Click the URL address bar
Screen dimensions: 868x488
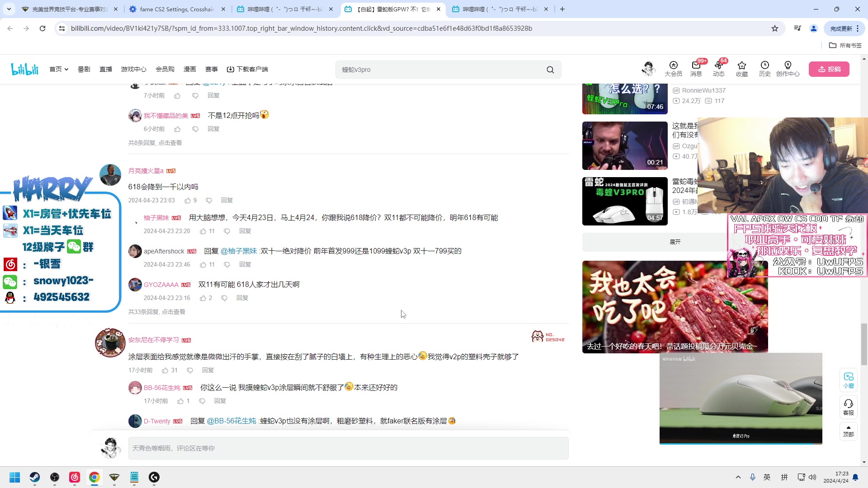(x=416, y=28)
